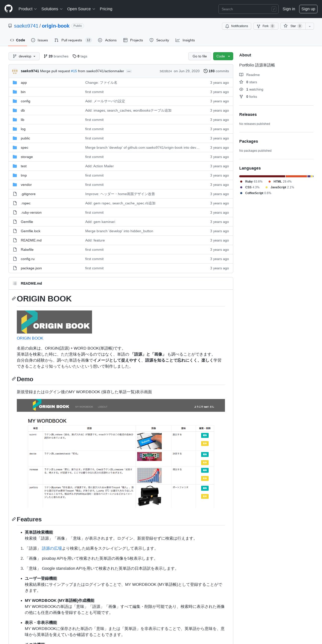Open the develop branch selector dropdown
The width and height of the screenshot is (322, 644).
coord(24,56)
